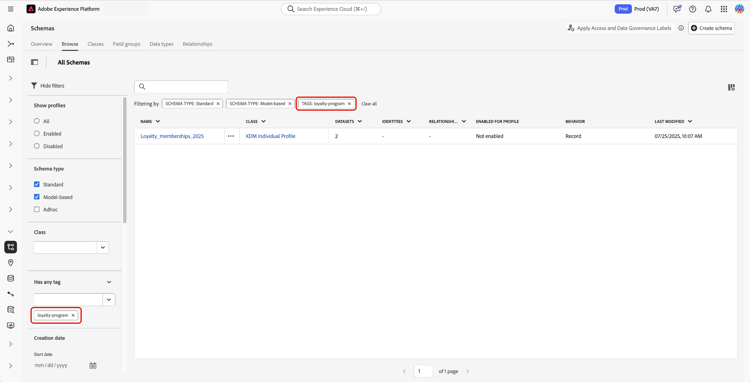Open IDENTITIES column sort menu

pos(408,121)
